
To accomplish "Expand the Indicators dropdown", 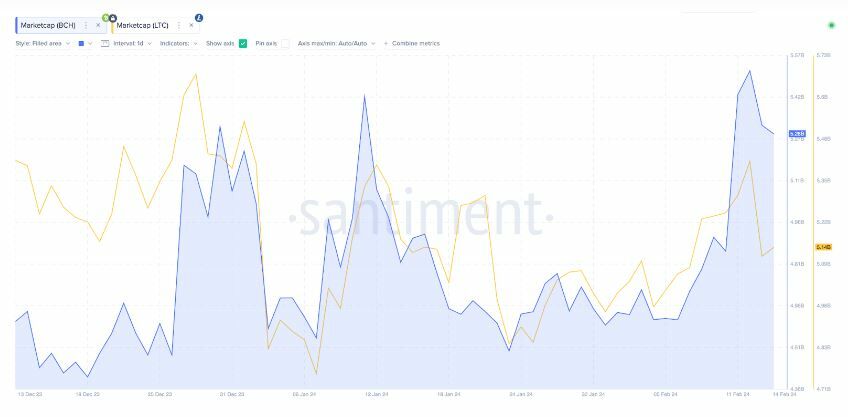I will (x=178, y=43).
